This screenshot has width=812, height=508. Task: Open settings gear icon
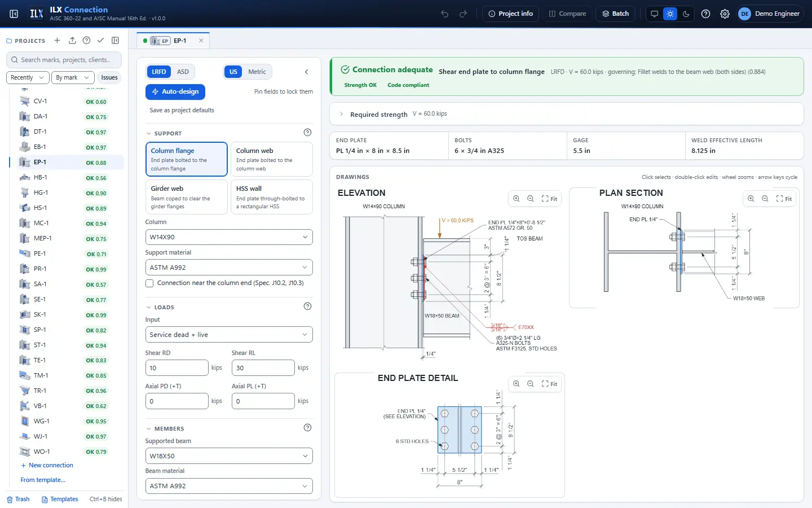click(725, 14)
